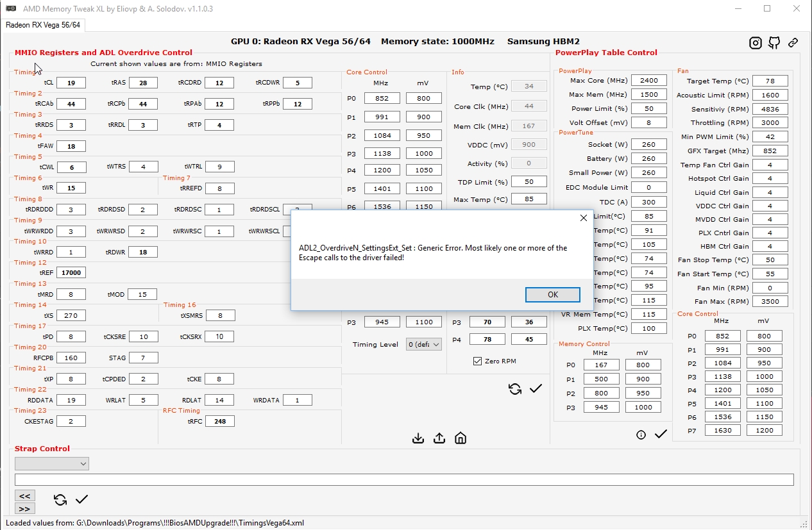The height and width of the screenshot is (530, 812).
Task: Click PowerPlay Core Control P7 MHz field
Action: coord(722,431)
